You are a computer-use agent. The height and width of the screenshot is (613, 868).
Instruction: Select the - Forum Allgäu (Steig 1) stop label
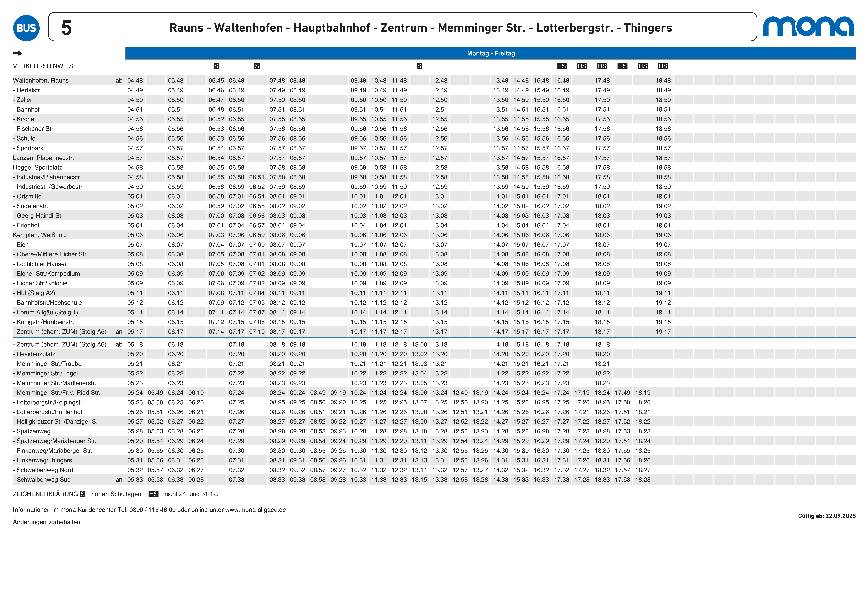pyautogui.click(x=45, y=312)
